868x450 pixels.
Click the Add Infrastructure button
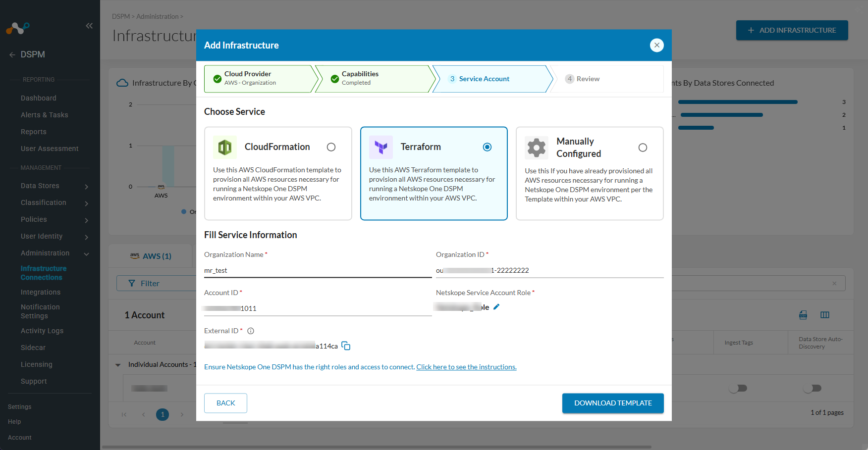pyautogui.click(x=792, y=30)
